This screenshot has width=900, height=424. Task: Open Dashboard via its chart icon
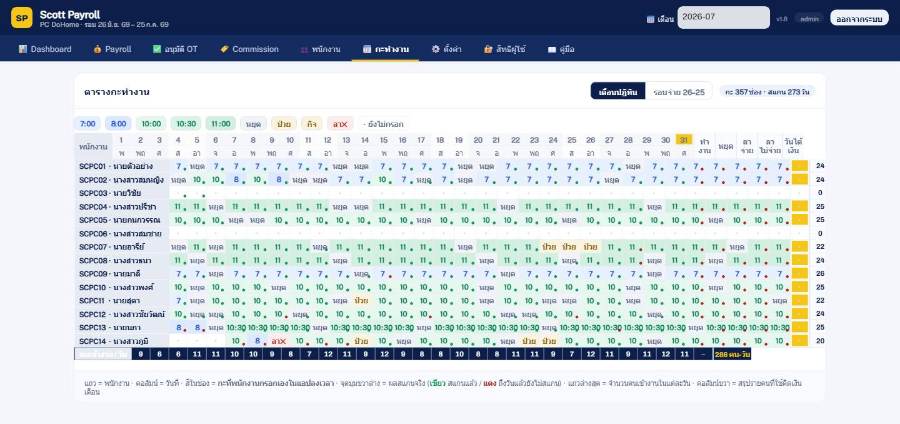(x=23, y=49)
